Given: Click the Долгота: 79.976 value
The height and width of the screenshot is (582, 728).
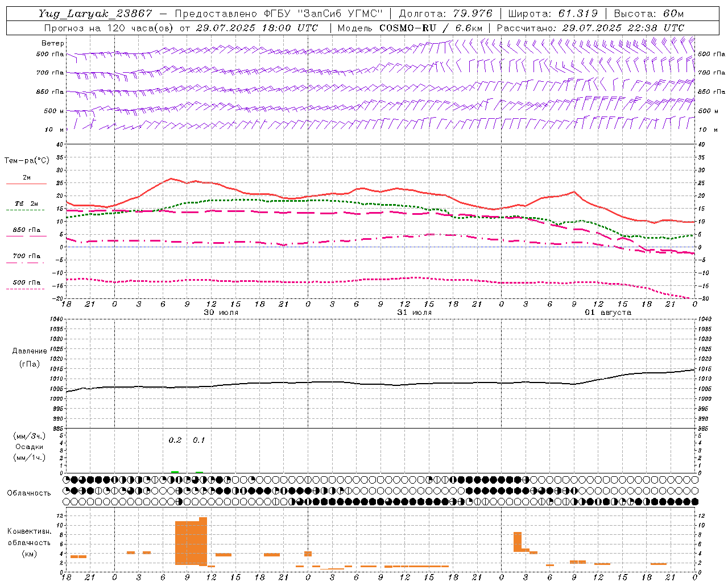Looking at the screenshot, I should (445, 14).
